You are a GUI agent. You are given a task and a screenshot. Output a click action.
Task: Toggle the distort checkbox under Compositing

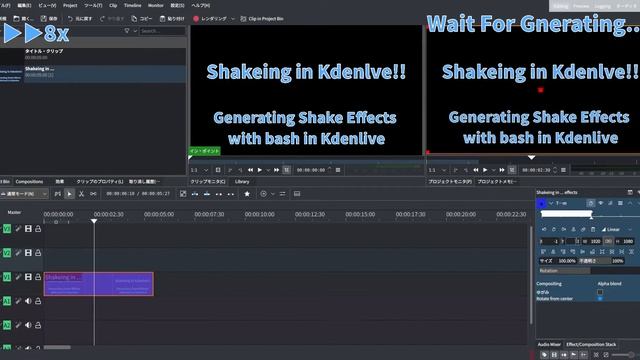coord(600,292)
